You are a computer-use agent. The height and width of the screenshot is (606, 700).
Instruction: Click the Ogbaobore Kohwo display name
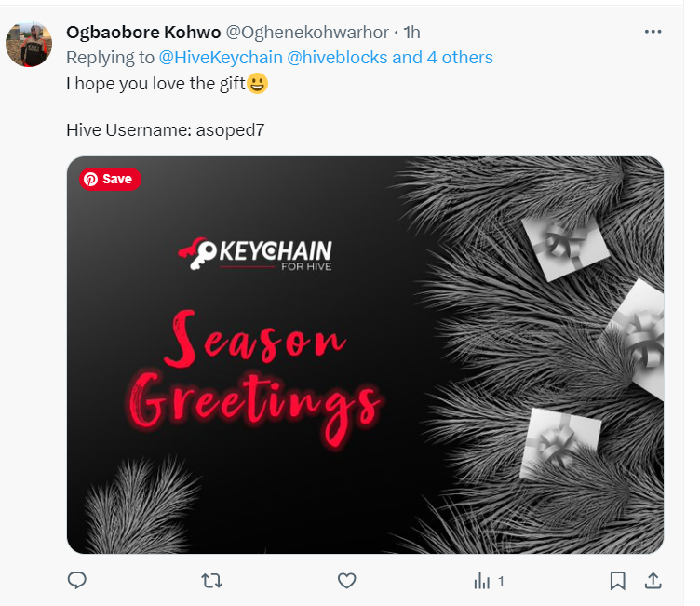pos(143,33)
